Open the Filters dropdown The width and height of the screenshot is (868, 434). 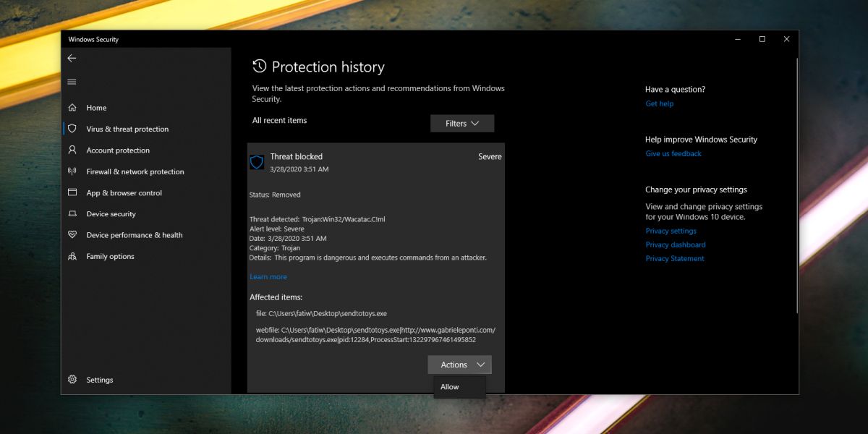[462, 123]
